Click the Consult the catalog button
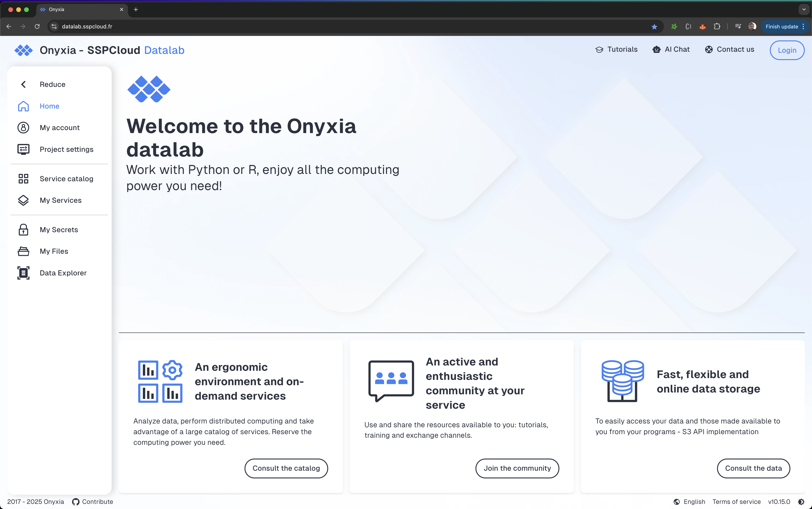 coord(286,468)
